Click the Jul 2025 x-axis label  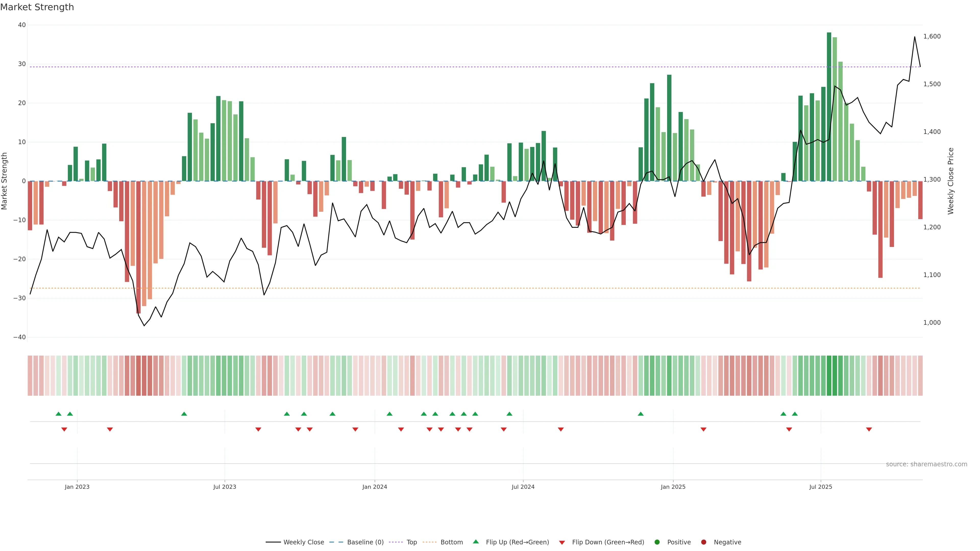tap(820, 487)
